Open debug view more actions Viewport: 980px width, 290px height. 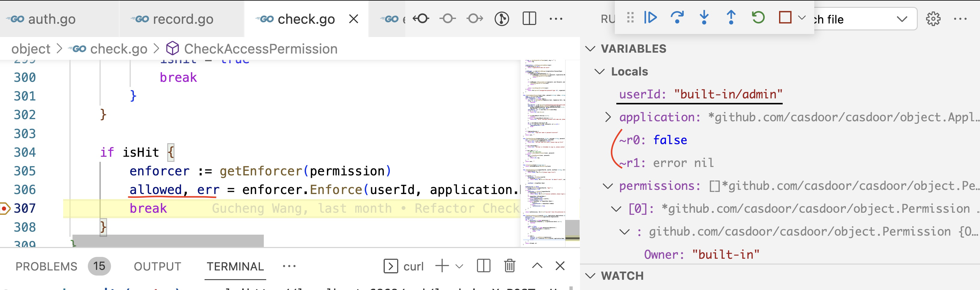960,19
